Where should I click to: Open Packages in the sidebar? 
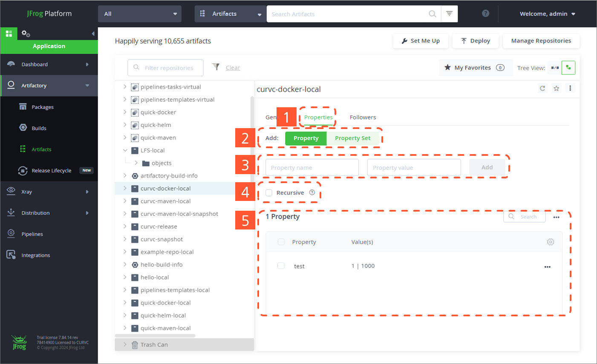(43, 107)
